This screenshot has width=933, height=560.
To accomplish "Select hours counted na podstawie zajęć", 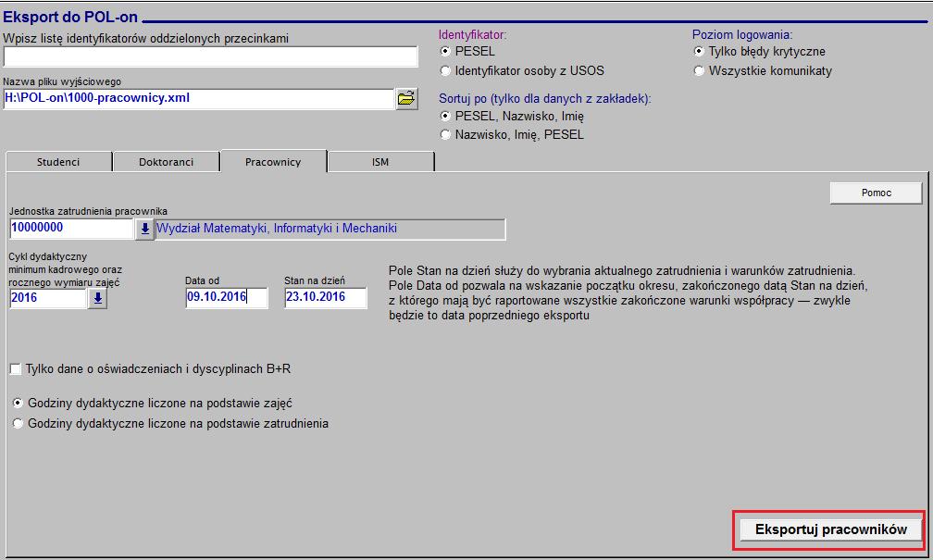I will (x=18, y=404).
